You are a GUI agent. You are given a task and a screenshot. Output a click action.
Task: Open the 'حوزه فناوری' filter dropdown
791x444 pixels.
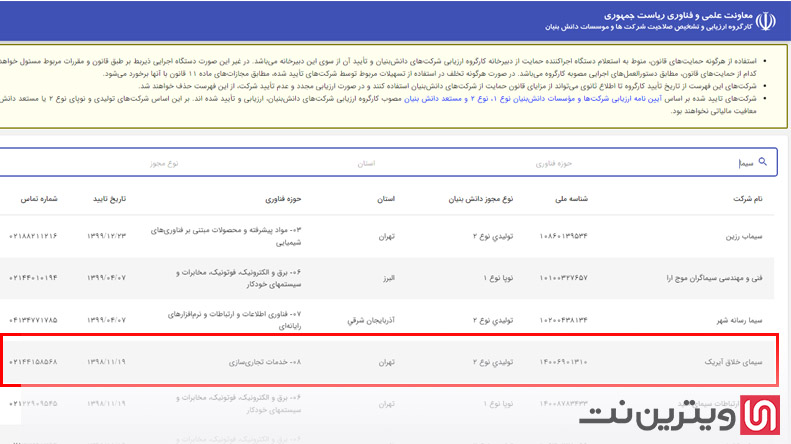553,163
